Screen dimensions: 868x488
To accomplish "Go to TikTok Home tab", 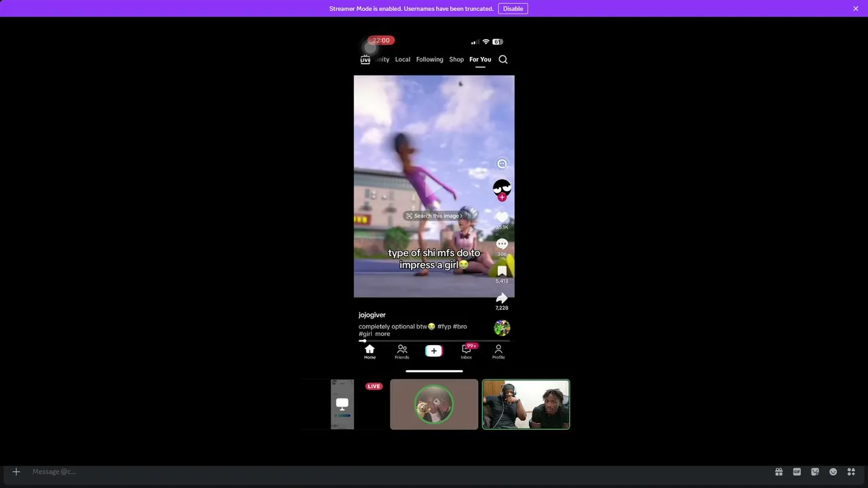I will (x=370, y=352).
